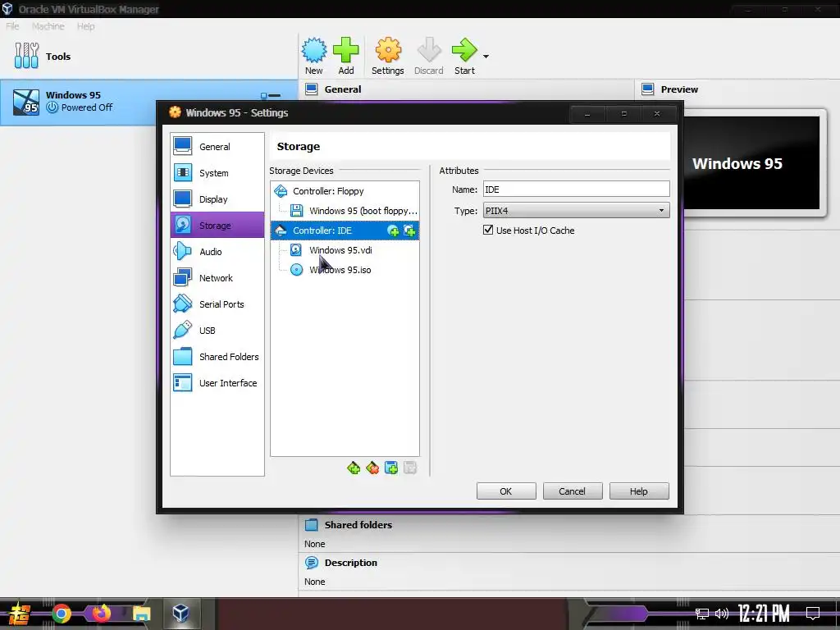Image resolution: width=840 pixels, height=630 pixels.
Task: Confirm settings with the OK button
Action: [x=505, y=491]
